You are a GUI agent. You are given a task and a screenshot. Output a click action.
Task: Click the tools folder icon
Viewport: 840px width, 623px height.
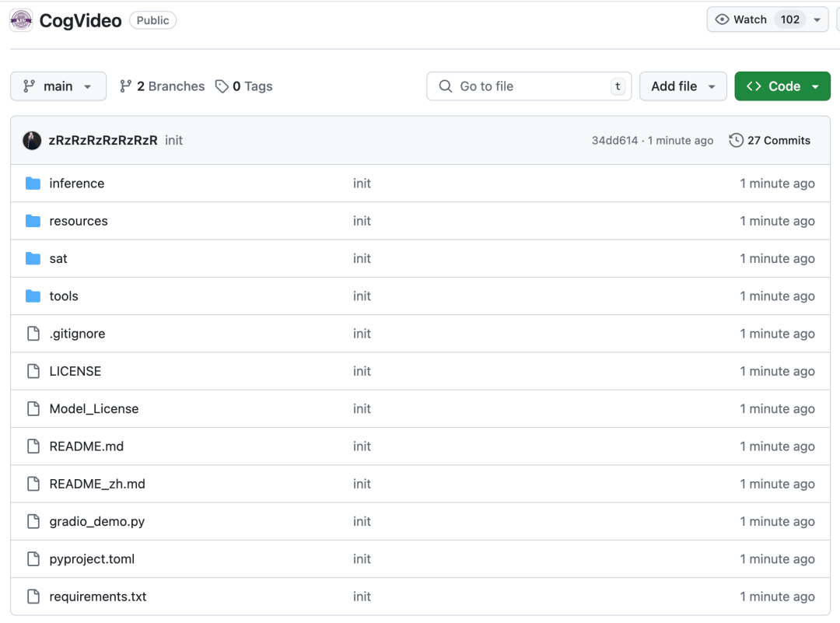pos(33,296)
